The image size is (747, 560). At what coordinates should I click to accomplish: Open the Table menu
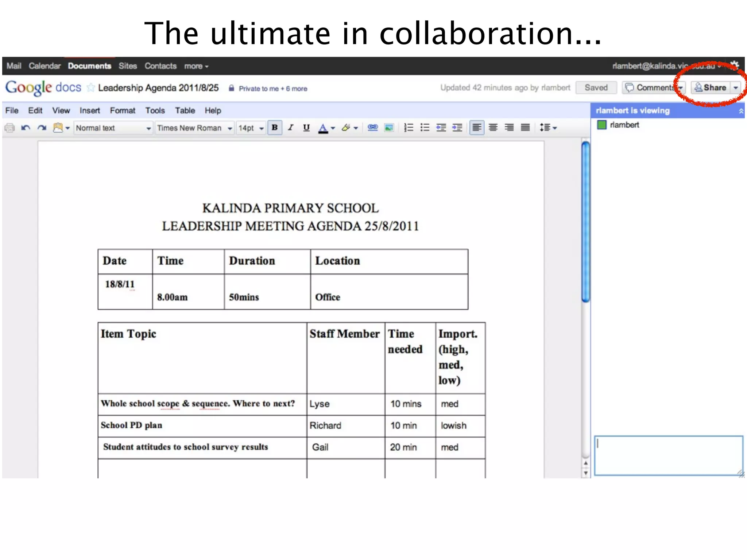tap(185, 110)
